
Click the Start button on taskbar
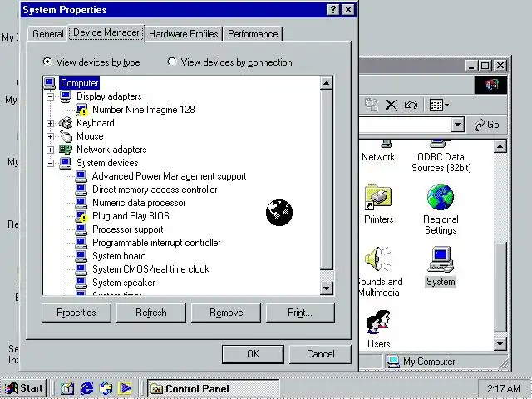[x=24, y=388]
